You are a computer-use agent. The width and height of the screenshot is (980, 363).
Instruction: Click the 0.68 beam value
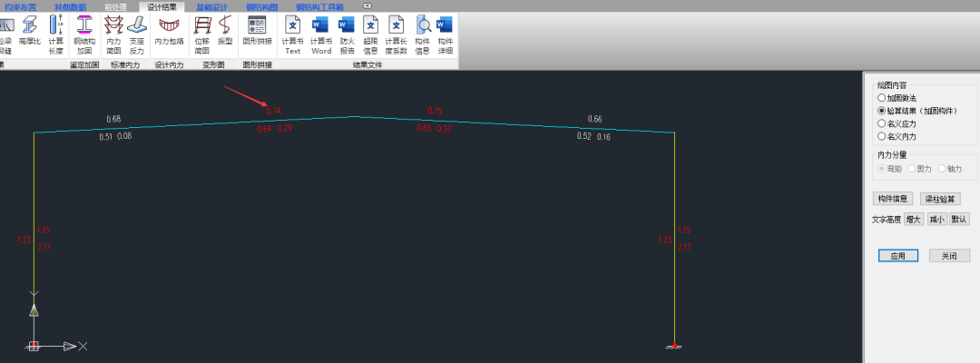point(113,119)
